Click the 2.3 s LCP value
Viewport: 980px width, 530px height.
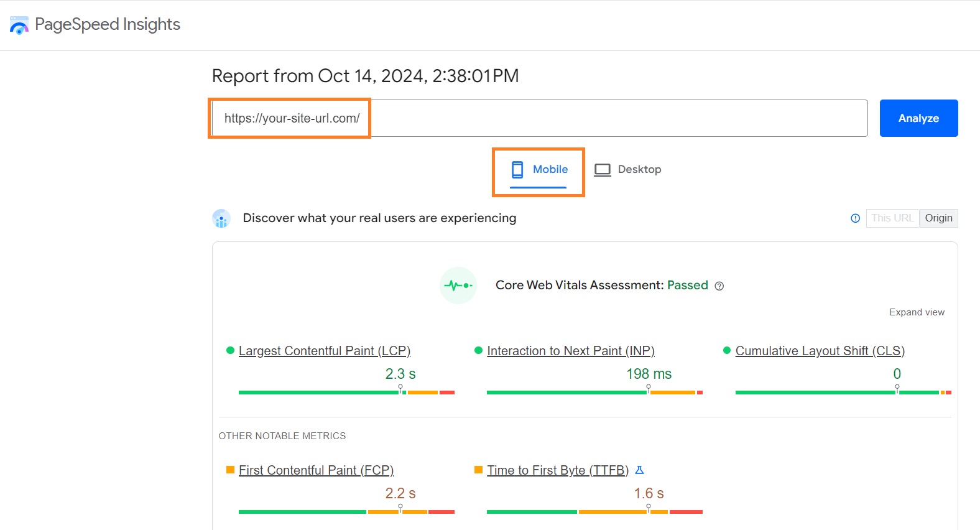click(400, 374)
